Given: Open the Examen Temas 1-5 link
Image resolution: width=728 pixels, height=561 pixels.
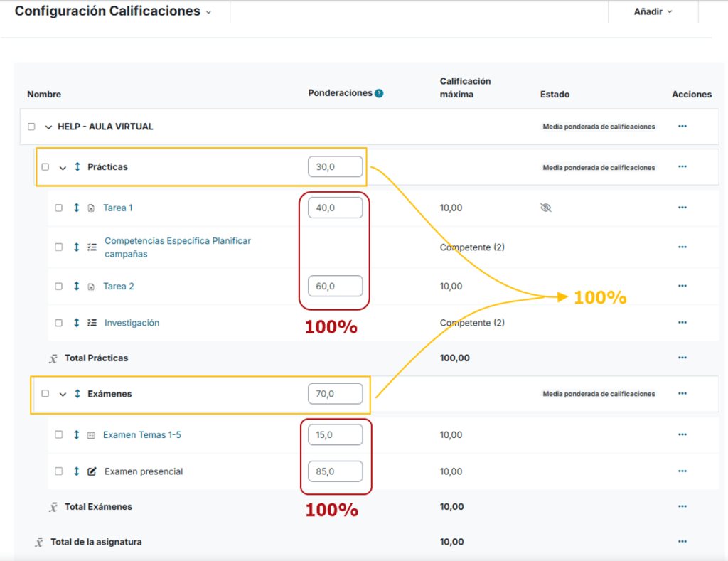Looking at the screenshot, I should click(x=142, y=434).
